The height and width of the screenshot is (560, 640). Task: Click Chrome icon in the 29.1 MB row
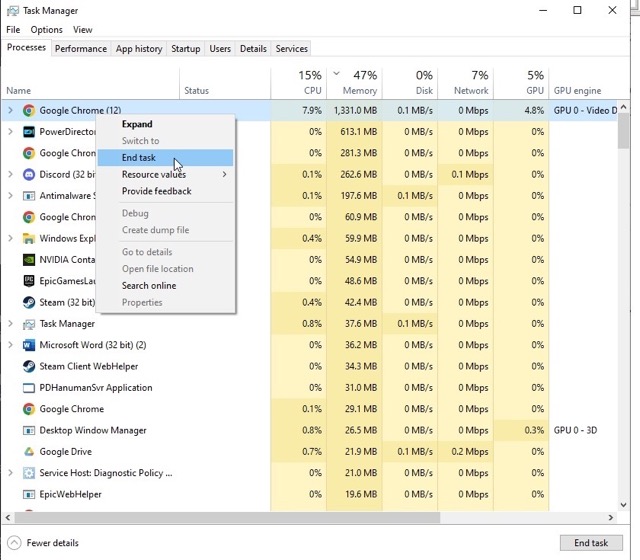pos(29,409)
